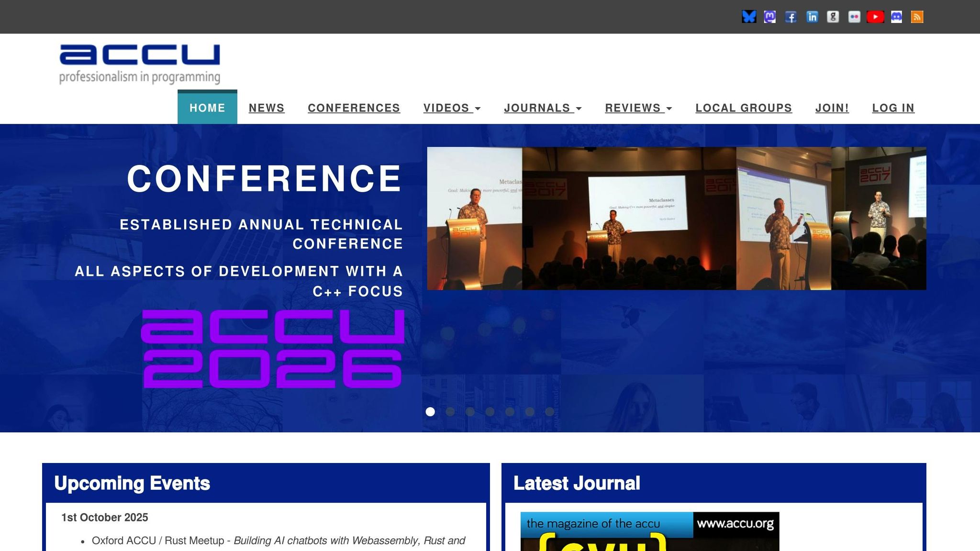The image size is (980, 551).
Task: Click the Mastodon social icon
Action: point(770,17)
